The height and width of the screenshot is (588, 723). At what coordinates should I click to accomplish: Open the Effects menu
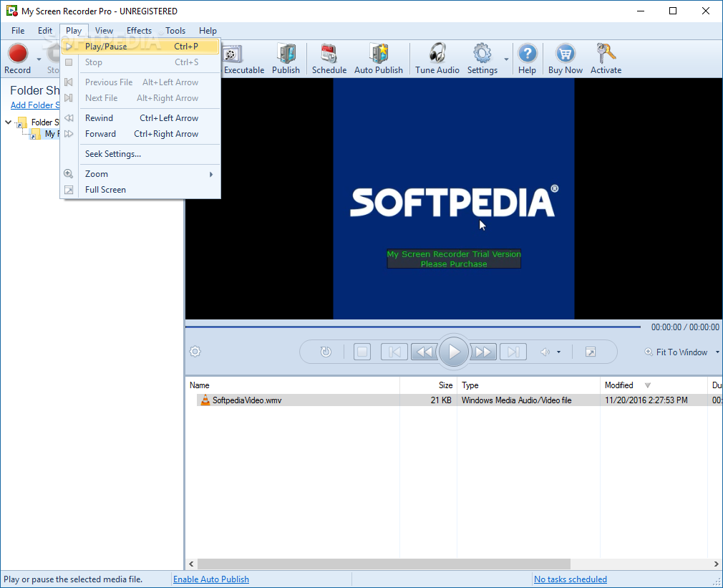click(140, 30)
